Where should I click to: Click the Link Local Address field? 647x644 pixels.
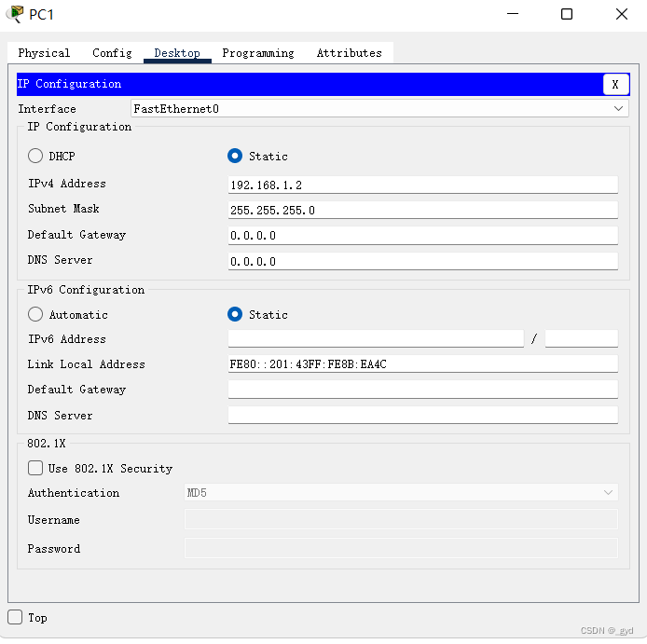[423, 363]
